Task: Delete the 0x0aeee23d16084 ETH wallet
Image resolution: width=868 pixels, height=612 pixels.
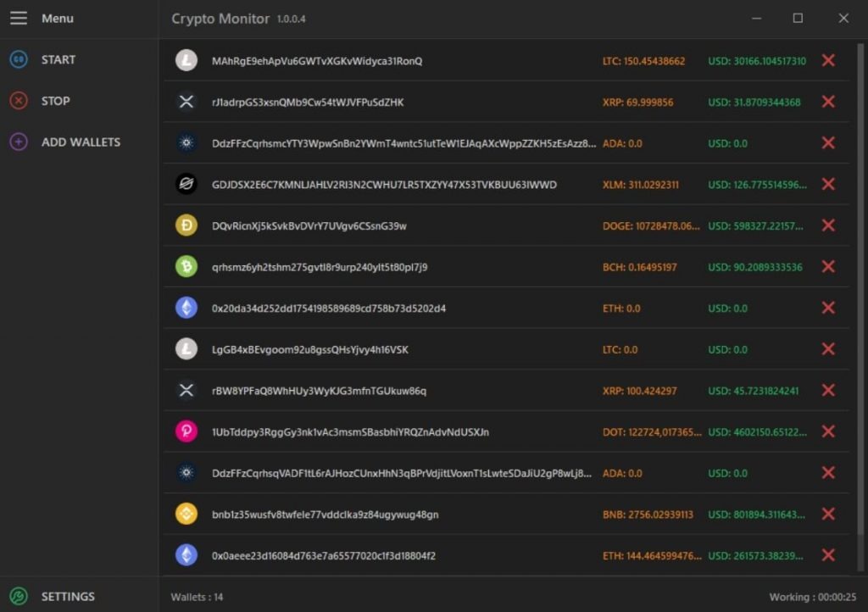Action: click(828, 555)
